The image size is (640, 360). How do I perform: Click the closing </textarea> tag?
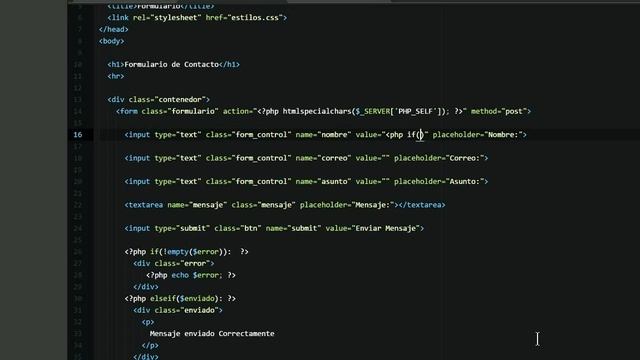click(422, 205)
